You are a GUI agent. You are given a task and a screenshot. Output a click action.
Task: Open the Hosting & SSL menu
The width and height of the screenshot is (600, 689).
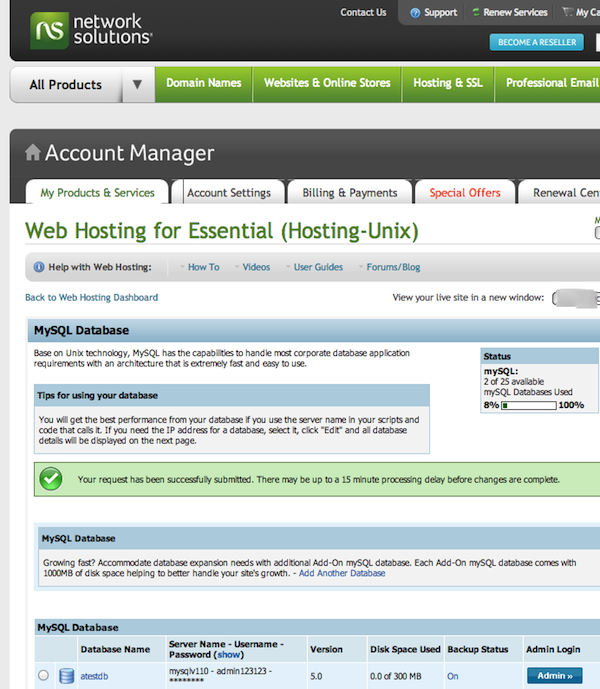(447, 83)
